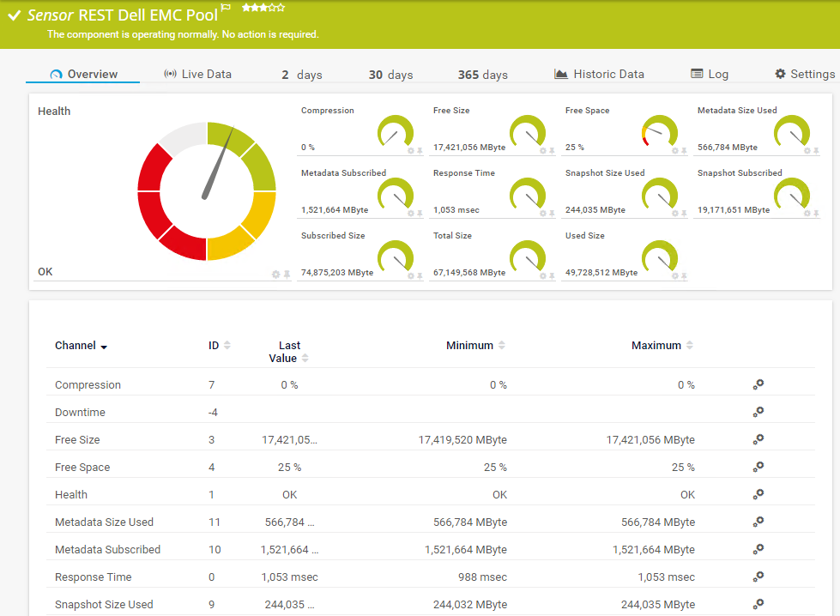Click the priority flag icon beside sensor name
The width and height of the screenshot is (840, 616).
226,8
